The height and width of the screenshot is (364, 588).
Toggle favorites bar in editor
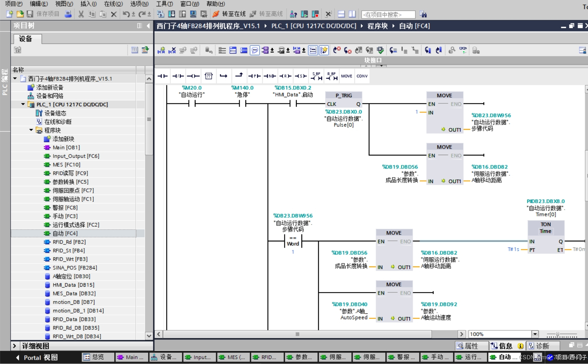click(x=324, y=50)
